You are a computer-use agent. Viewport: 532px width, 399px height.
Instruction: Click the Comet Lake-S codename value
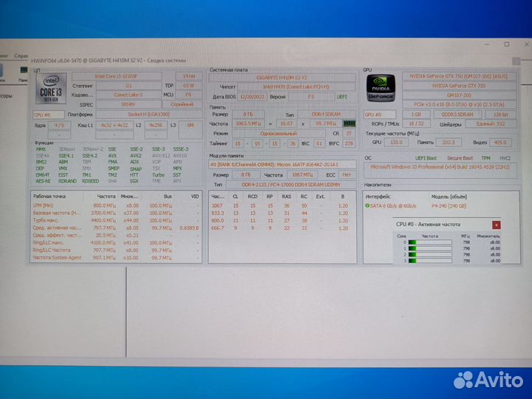[129, 95]
